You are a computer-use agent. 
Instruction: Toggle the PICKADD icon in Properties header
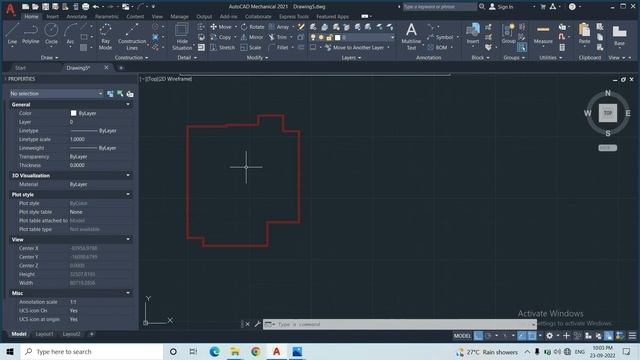(x=110, y=93)
